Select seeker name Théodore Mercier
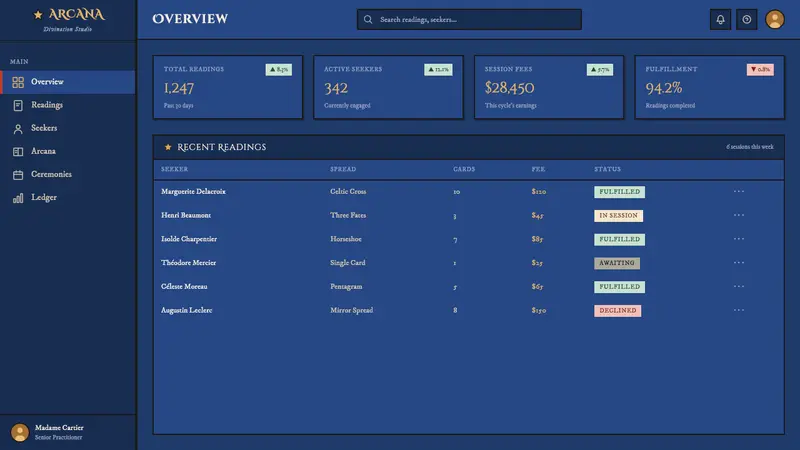Image resolution: width=800 pixels, height=450 pixels. 188,263
